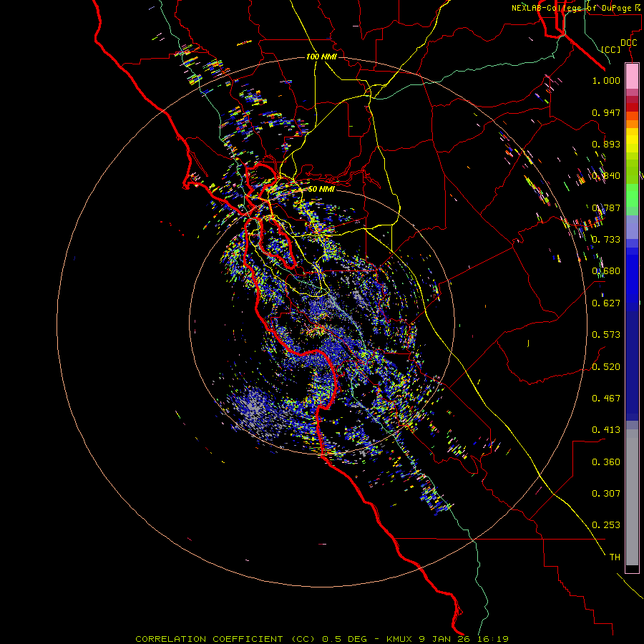The image size is (644, 644).
Task: Select the 0.733 legend value
Action: point(606,239)
